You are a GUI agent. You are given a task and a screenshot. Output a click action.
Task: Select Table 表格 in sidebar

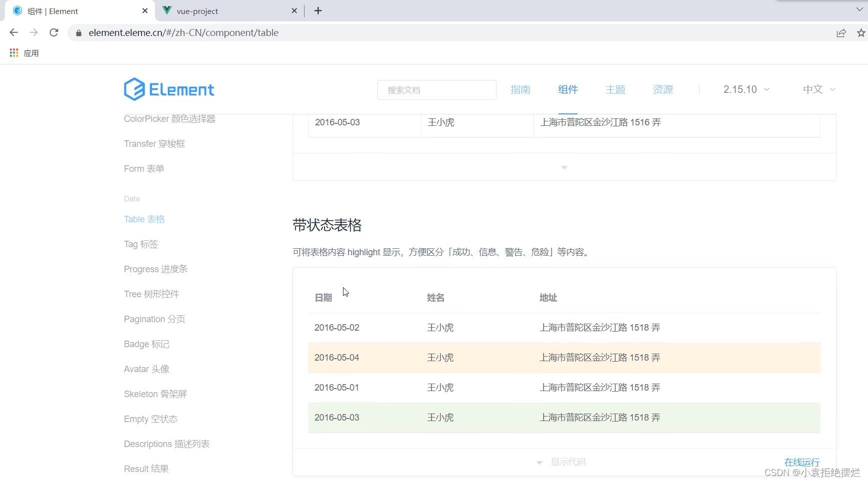click(x=144, y=219)
